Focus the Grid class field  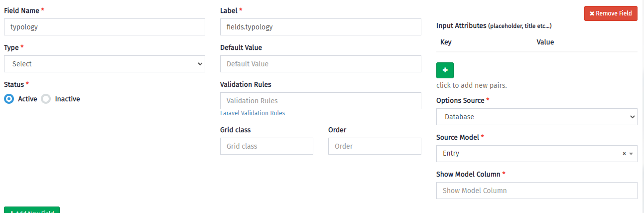266,146
